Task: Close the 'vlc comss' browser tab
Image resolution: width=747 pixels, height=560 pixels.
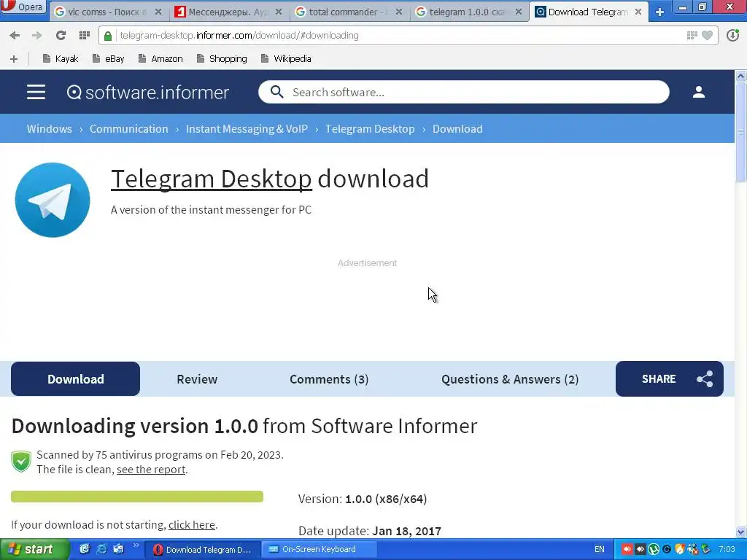Action: click(158, 12)
